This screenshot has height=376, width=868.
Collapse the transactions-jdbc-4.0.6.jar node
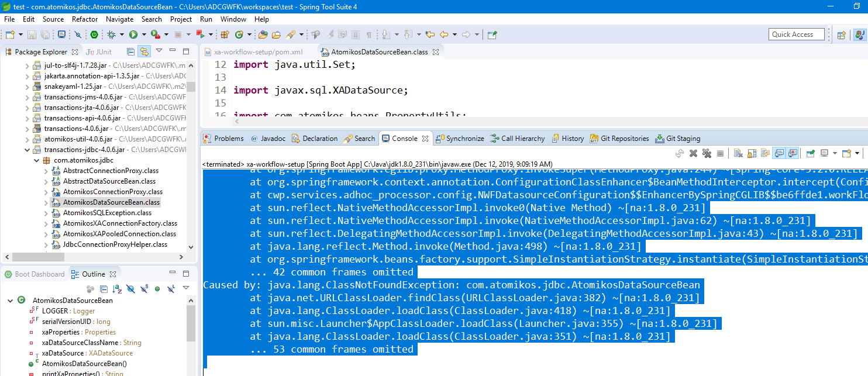click(x=27, y=150)
